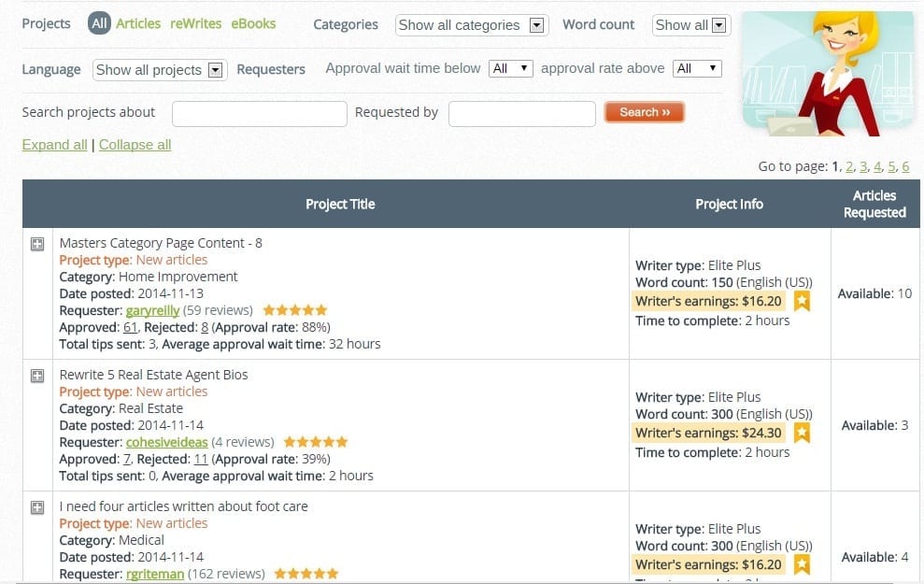The width and height of the screenshot is (924, 584).
Task: Go to page 6
Action: (x=905, y=166)
